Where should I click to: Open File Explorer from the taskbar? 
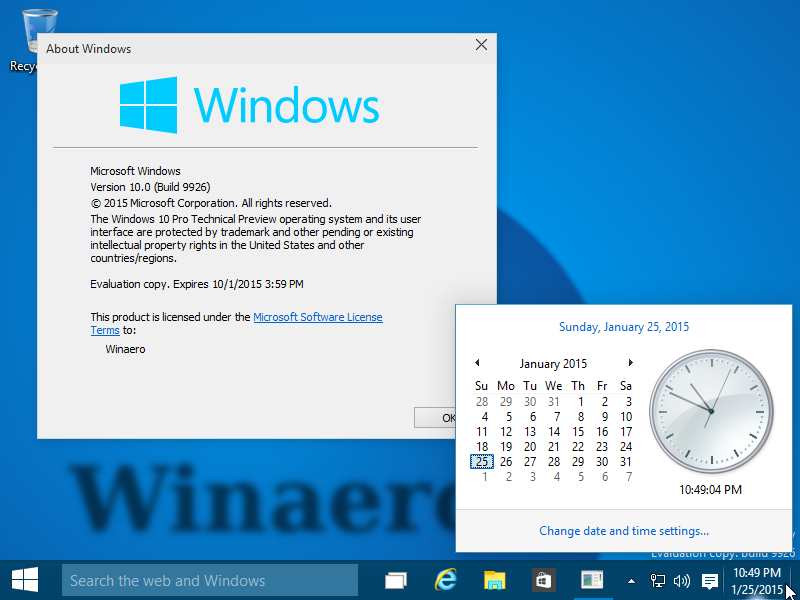pos(494,581)
